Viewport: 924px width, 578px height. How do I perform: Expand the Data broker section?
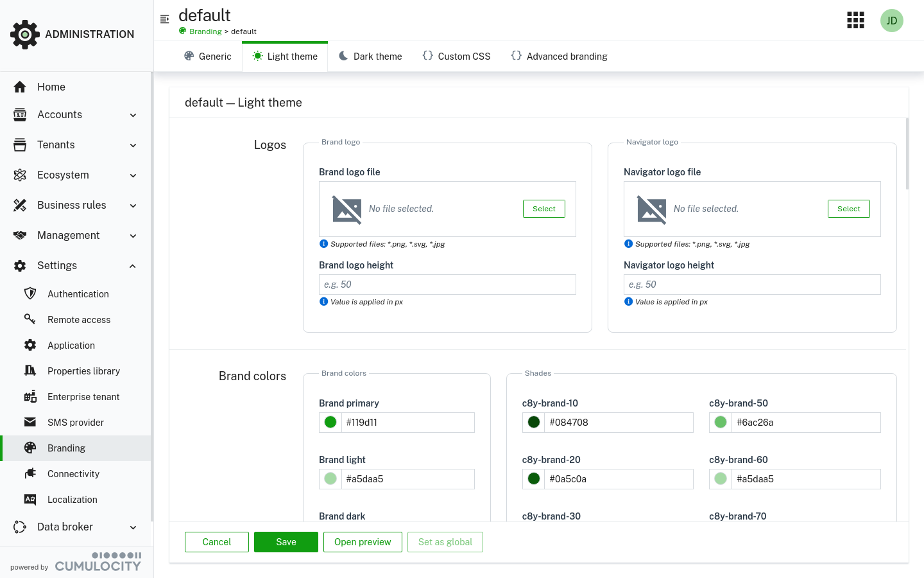(133, 527)
